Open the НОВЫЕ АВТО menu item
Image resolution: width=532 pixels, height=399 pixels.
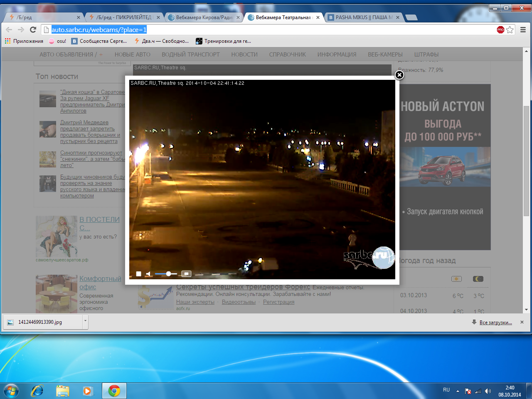pyautogui.click(x=133, y=54)
